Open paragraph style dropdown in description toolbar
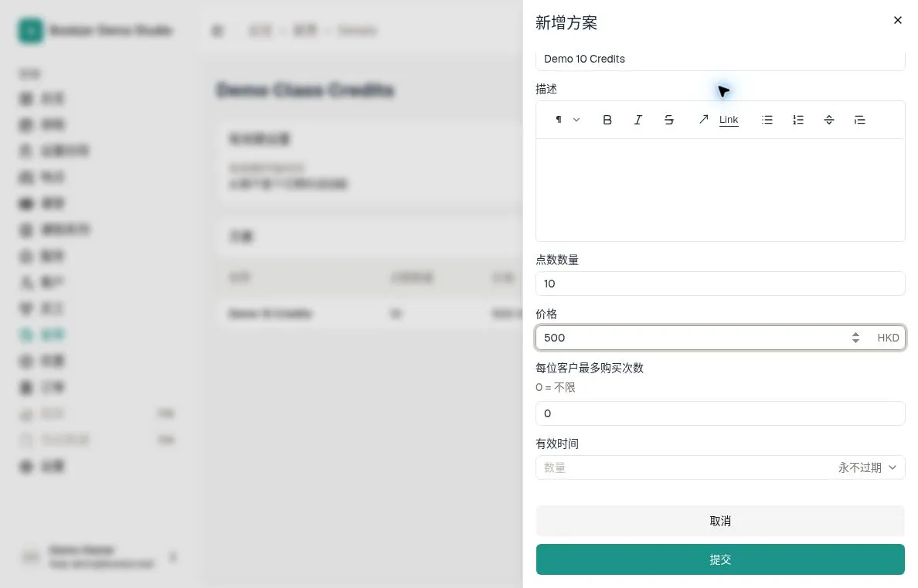Screen dimensions: 918x588 click(566, 120)
